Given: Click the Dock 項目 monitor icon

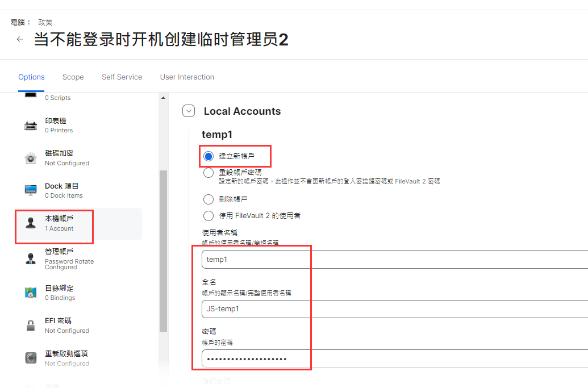Looking at the screenshot, I should click(31, 190).
